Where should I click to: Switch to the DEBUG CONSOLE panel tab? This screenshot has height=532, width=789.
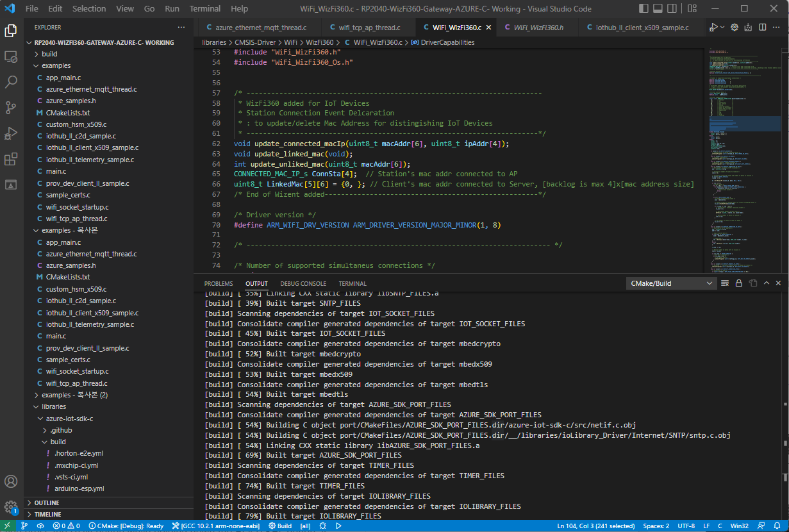pos(303,283)
